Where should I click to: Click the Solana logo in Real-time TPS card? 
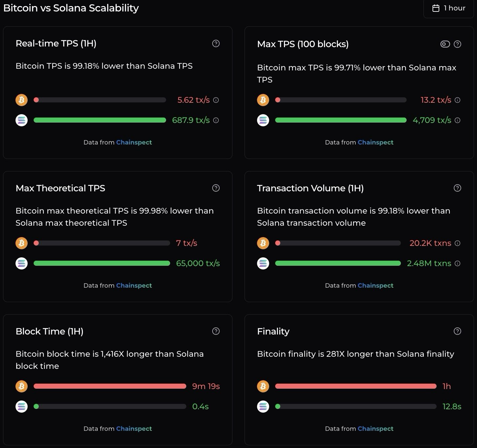(x=22, y=120)
